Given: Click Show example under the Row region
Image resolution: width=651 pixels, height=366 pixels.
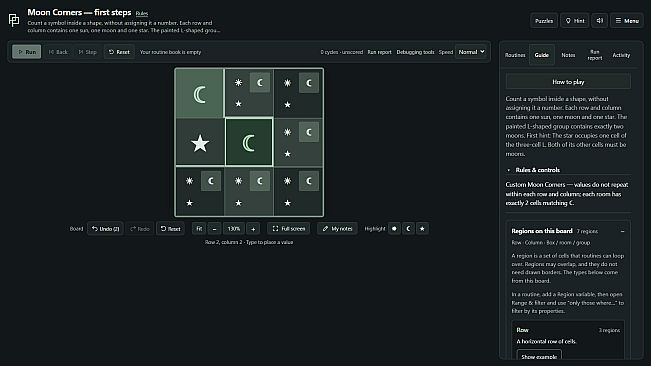Looking at the screenshot, I should pos(539,356).
